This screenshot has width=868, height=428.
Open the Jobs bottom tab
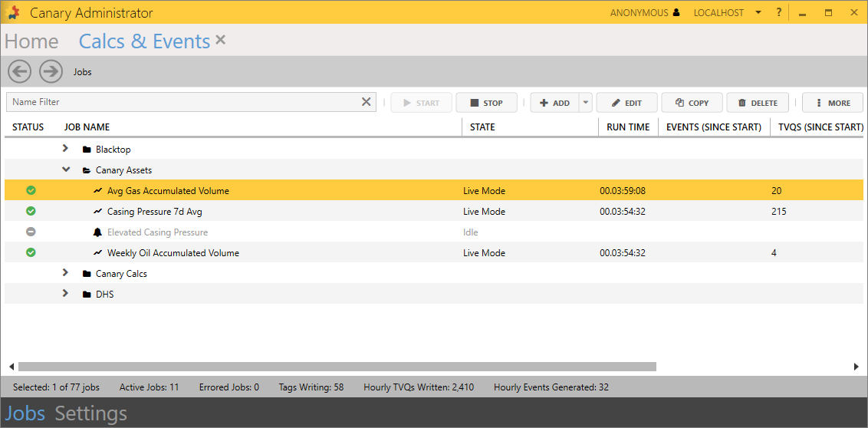25,413
